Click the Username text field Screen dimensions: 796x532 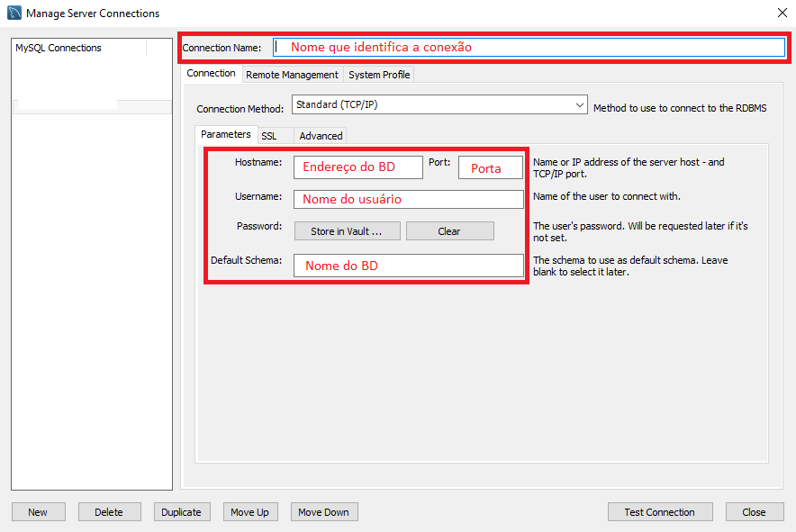pyautogui.click(x=409, y=199)
